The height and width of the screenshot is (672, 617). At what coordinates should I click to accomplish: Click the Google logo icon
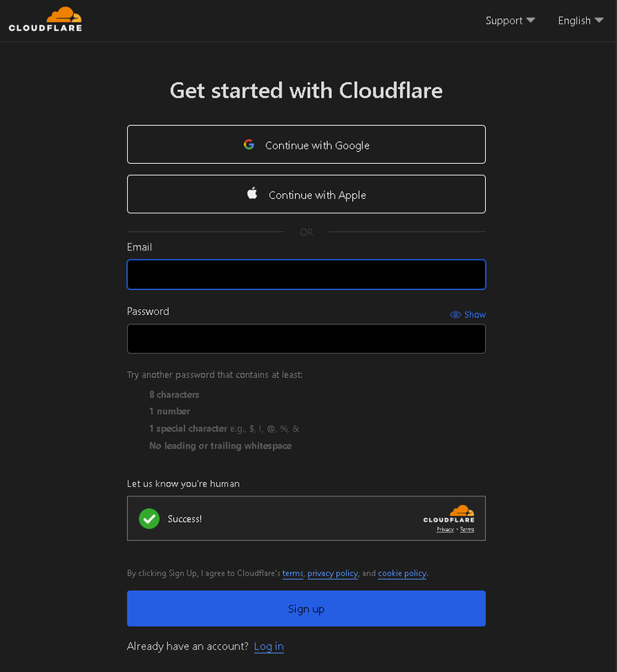coord(249,144)
